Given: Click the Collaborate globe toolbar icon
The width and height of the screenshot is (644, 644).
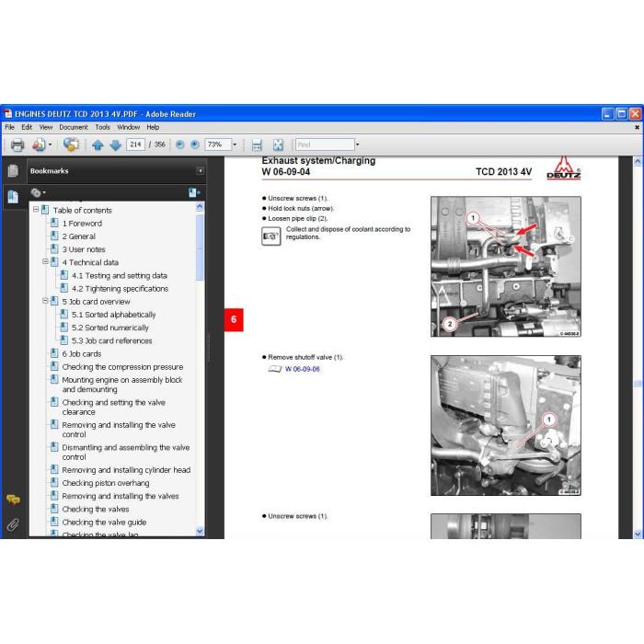Looking at the screenshot, I should click(x=71, y=144).
